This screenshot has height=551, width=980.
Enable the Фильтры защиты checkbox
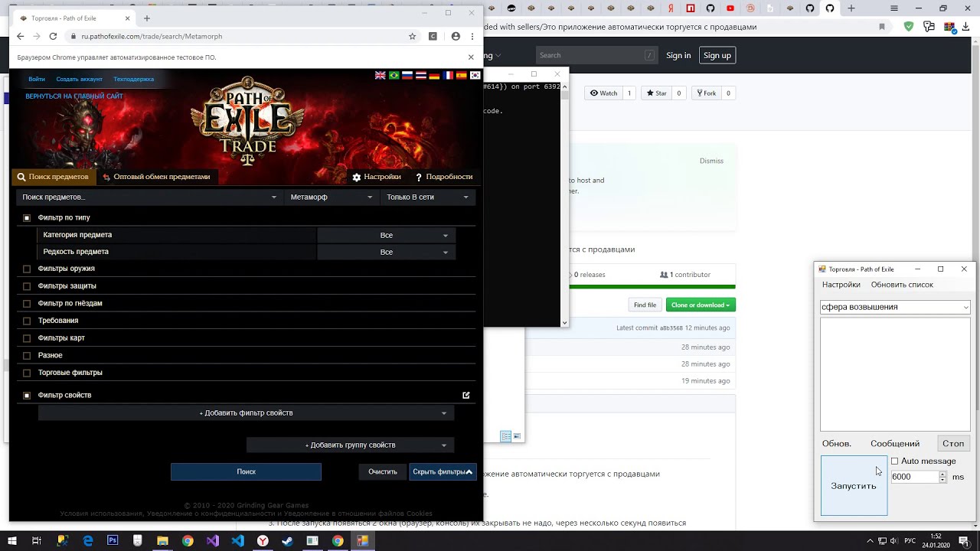coord(27,286)
